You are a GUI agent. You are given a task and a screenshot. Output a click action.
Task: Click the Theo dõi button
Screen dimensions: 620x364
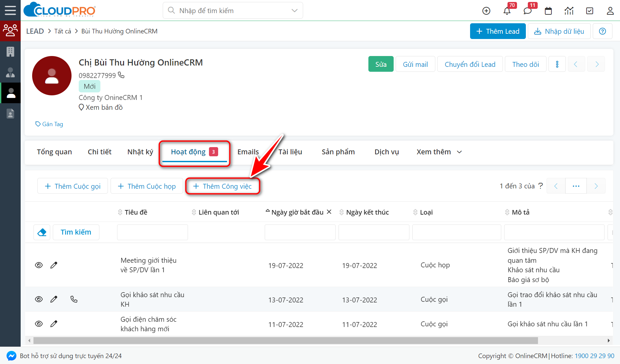pos(526,64)
